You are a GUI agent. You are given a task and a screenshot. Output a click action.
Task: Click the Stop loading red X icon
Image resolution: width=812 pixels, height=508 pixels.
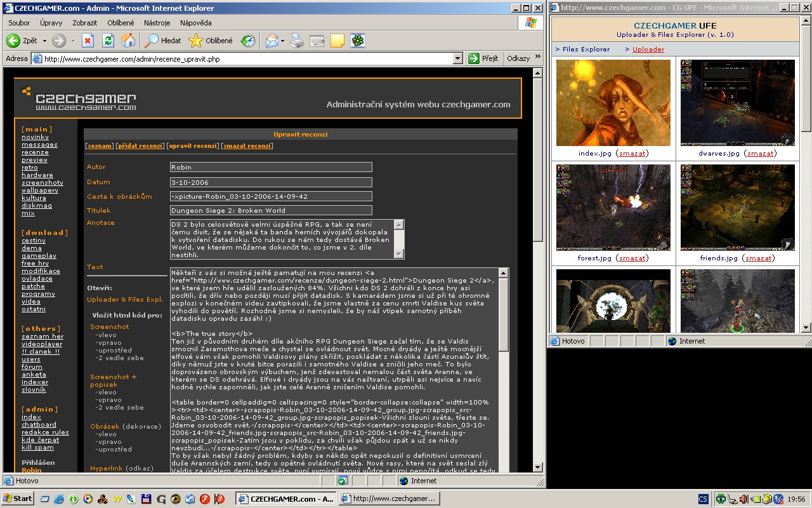pyautogui.click(x=88, y=41)
